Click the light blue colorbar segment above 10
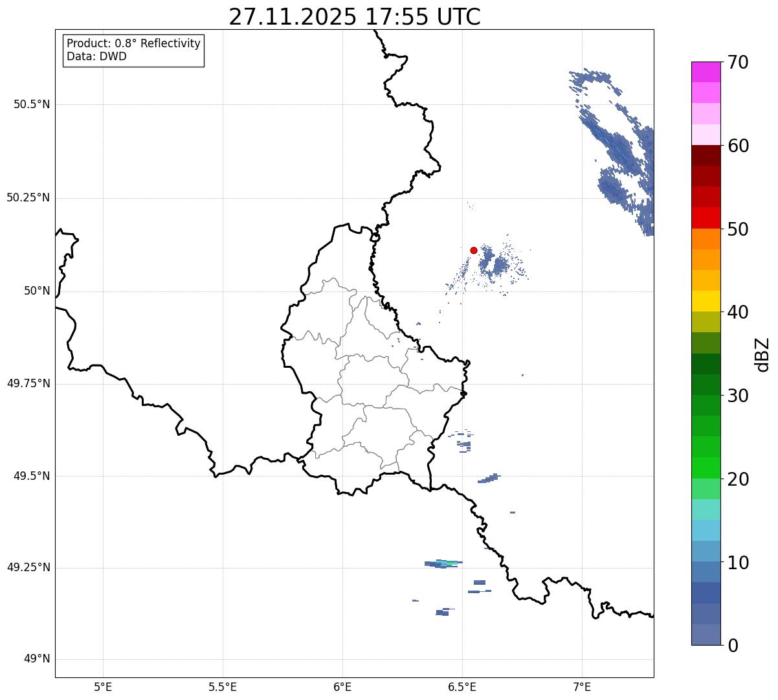The image size is (778, 700). [x=706, y=551]
